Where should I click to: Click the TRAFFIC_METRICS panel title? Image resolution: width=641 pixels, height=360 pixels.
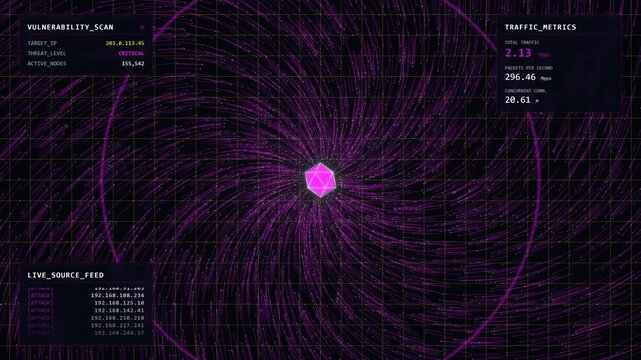tap(540, 27)
